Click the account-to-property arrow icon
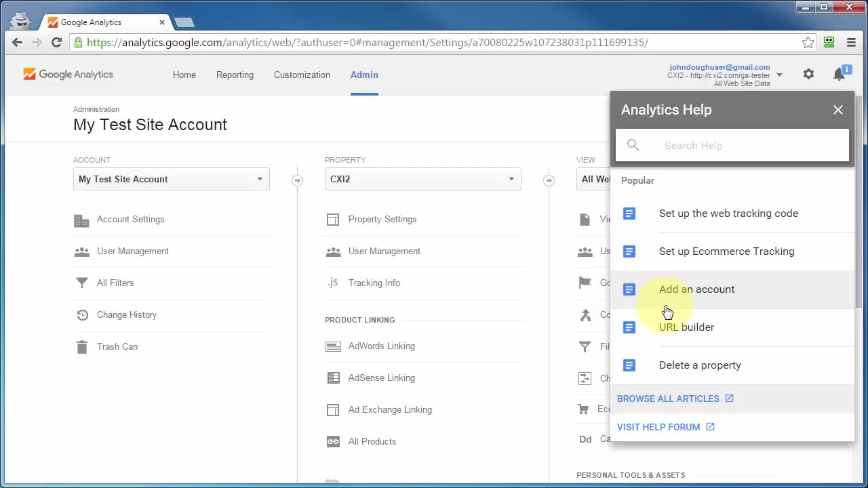Viewport: 868px width, 488px height. coord(297,180)
